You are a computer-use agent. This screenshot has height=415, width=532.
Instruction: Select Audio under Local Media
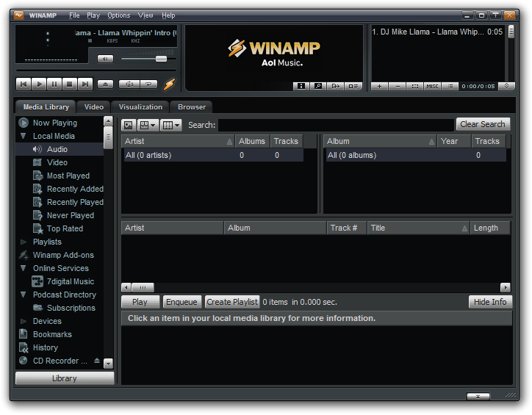[x=57, y=149]
